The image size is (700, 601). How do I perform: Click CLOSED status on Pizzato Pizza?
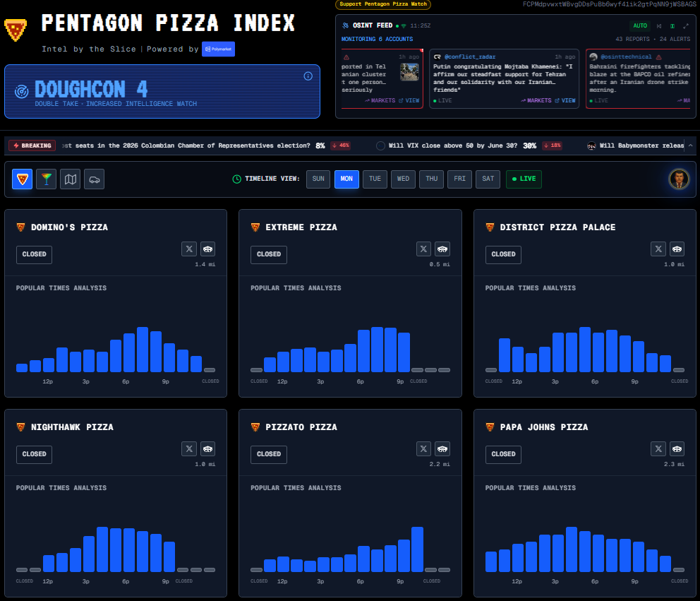coord(269,454)
